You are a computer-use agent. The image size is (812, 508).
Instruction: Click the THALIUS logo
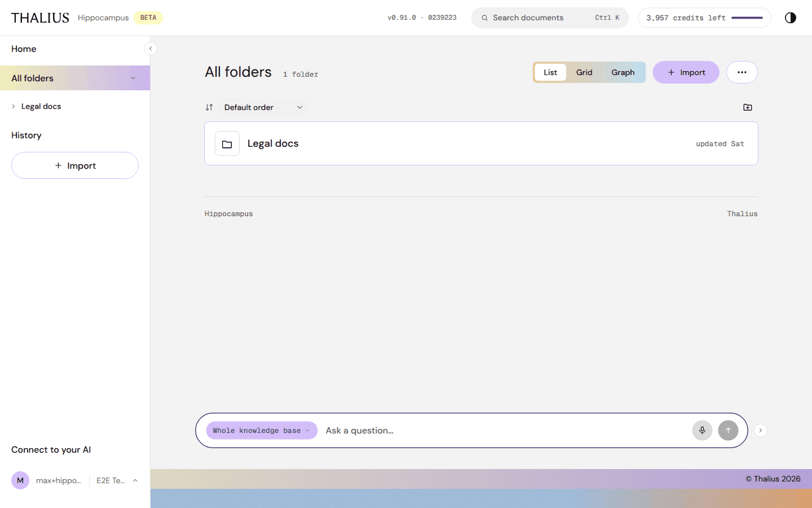[x=40, y=17]
